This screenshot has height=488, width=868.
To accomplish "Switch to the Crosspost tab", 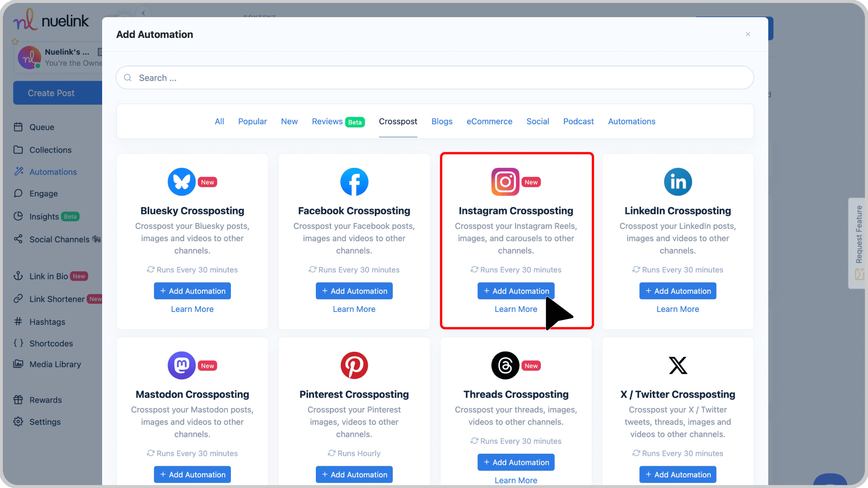I will tap(398, 121).
